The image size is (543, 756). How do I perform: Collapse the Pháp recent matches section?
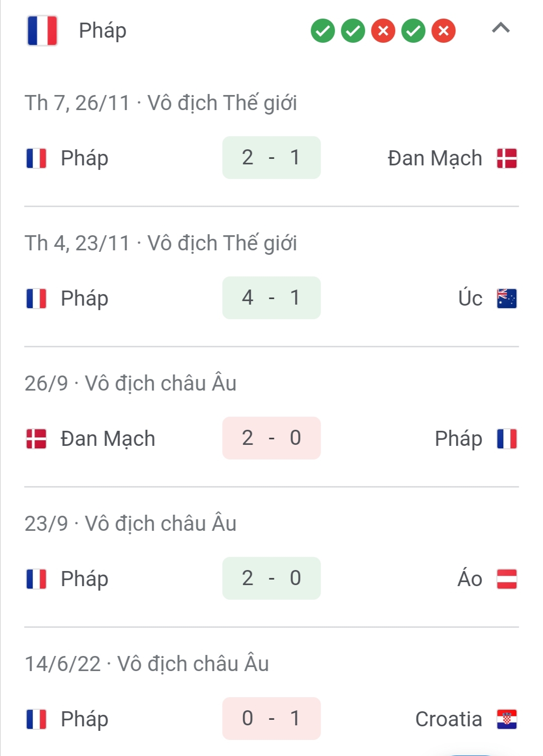[x=501, y=28]
